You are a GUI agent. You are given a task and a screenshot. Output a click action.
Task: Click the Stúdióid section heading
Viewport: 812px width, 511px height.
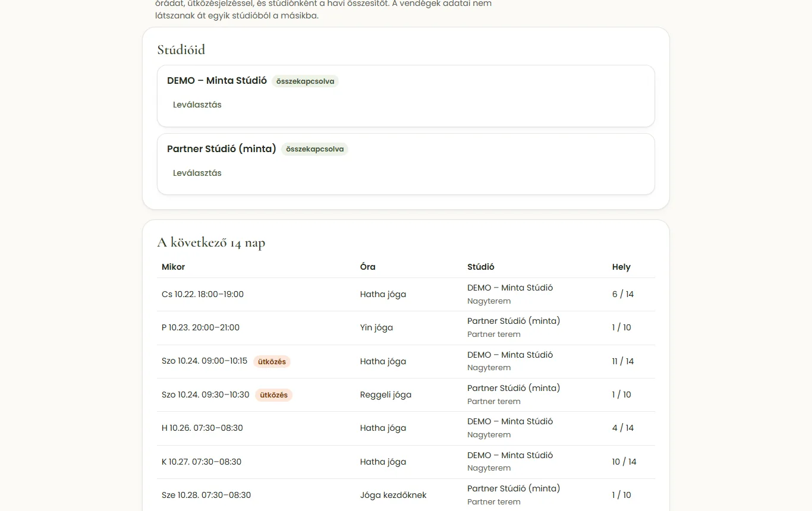point(181,50)
